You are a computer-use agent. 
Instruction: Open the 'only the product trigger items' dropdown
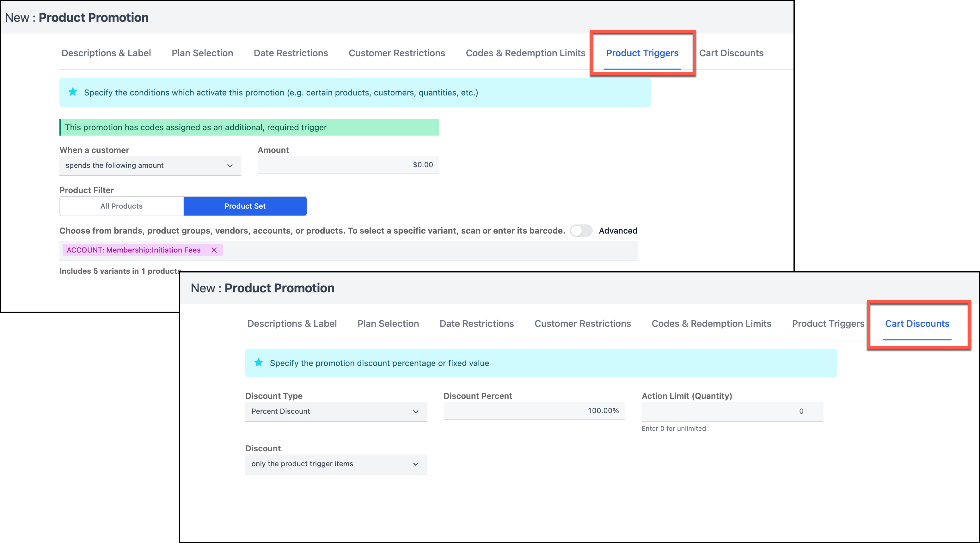(x=335, y=464)
